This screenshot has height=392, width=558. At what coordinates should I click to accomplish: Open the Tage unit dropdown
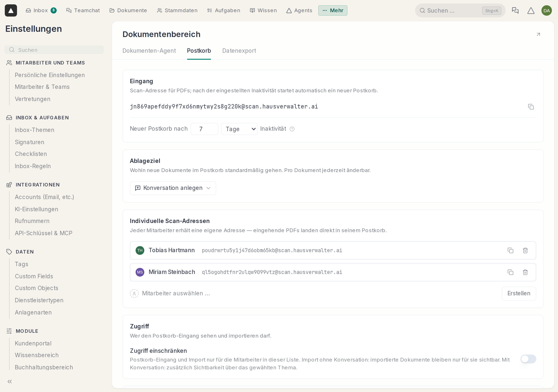click(x=239, y=129)
